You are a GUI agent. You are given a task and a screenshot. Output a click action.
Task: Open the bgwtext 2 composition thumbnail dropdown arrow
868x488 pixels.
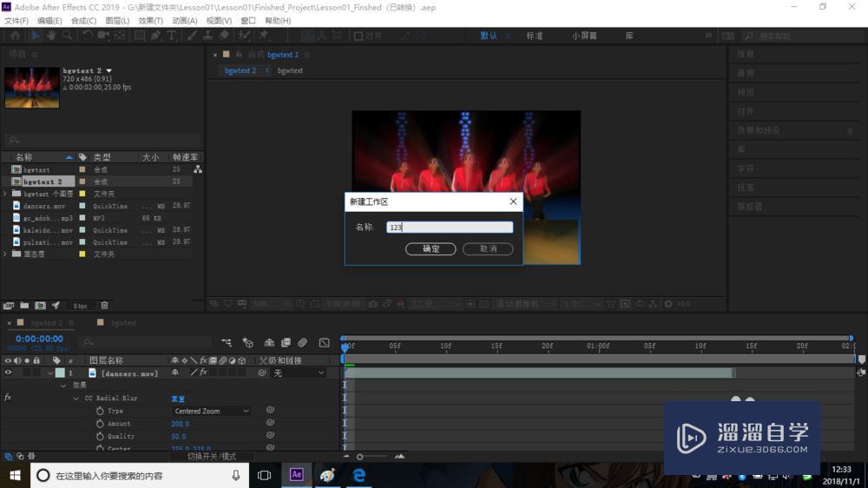pos(109,71)
